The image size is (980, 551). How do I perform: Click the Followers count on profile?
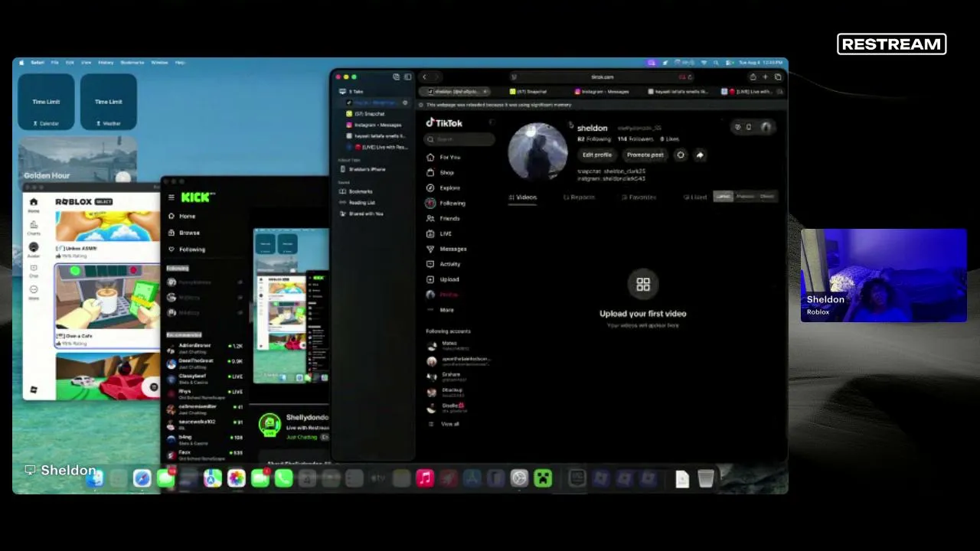coord(635,139)
